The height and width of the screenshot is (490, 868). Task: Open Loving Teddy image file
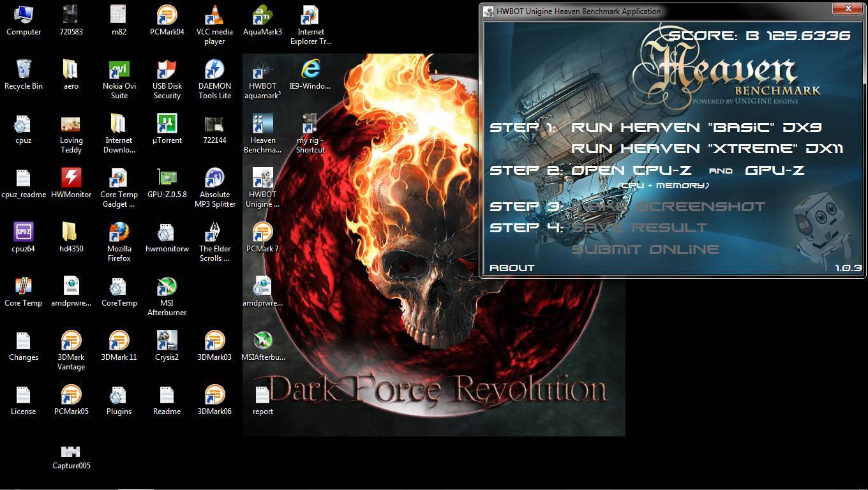pos(71,134)
